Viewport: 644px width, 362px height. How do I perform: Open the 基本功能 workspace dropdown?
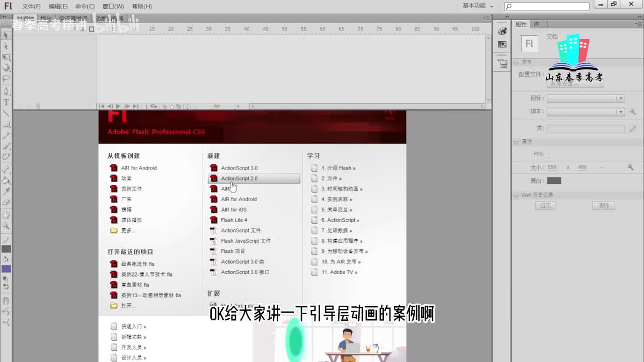478,6
